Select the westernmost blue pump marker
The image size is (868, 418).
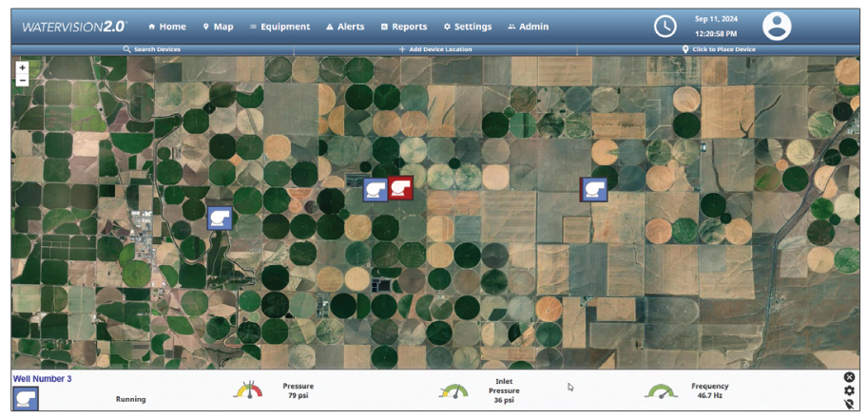click(220, 218)
